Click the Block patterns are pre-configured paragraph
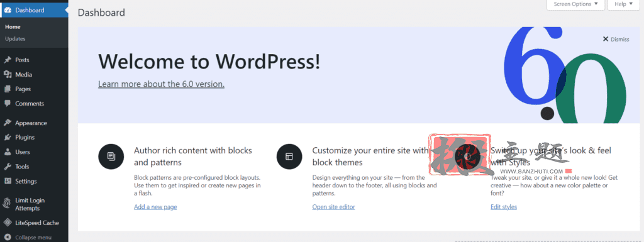 (197, 185)
